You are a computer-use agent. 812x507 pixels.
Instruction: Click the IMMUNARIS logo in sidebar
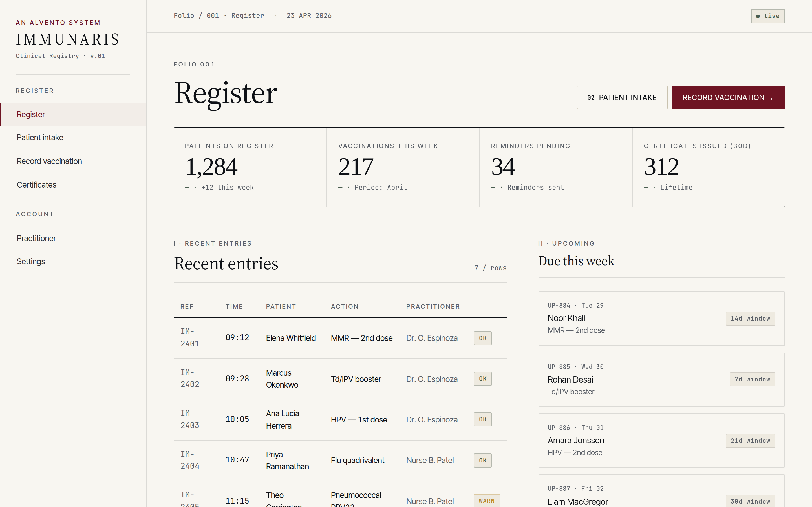67,39
